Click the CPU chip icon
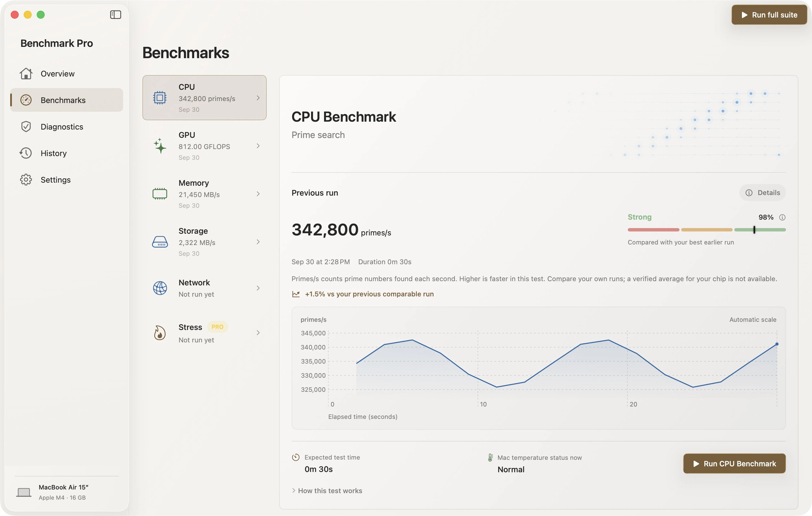Image resolution: width=812 pixels, height=516 pixels. tap(160, 98)
